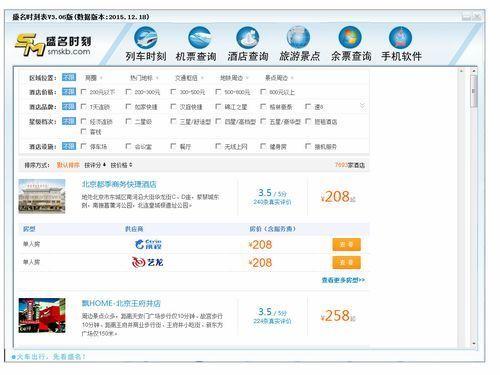Select 不限 for 酒店品牌 row
Image resolution: width=500 pixels, height=375 pixels.
(x=69, y=106)
